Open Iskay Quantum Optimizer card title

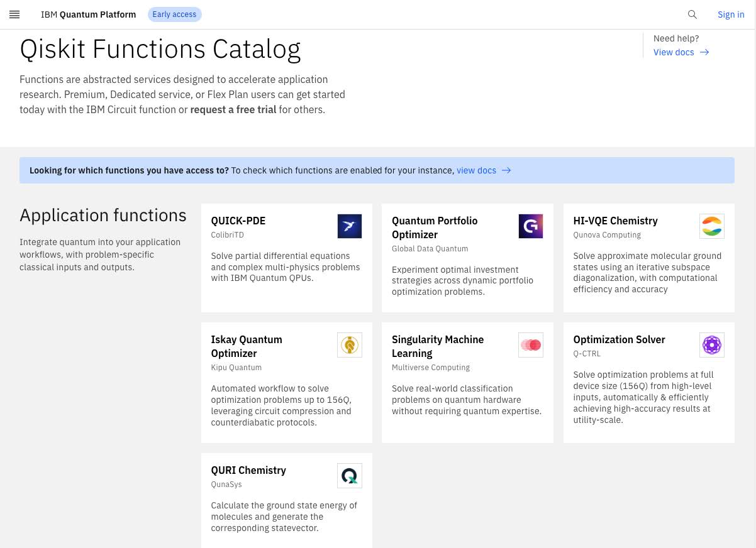pos(246,346)
